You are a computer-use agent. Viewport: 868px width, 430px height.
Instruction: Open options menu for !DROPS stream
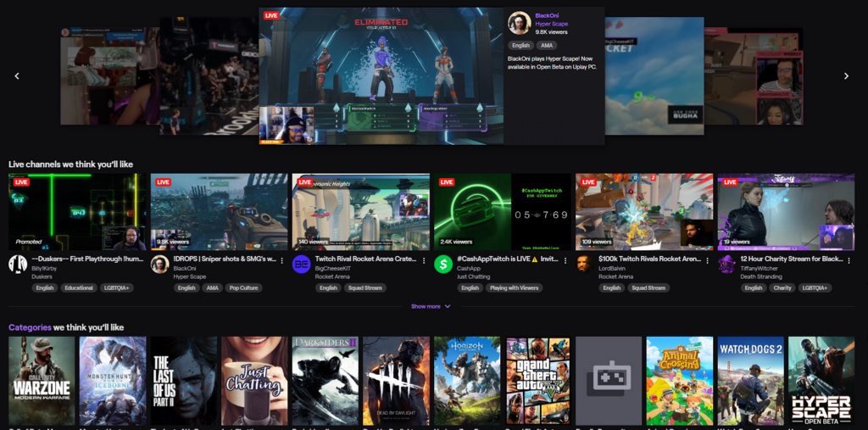pyautogui.click(x=281, y=260)
